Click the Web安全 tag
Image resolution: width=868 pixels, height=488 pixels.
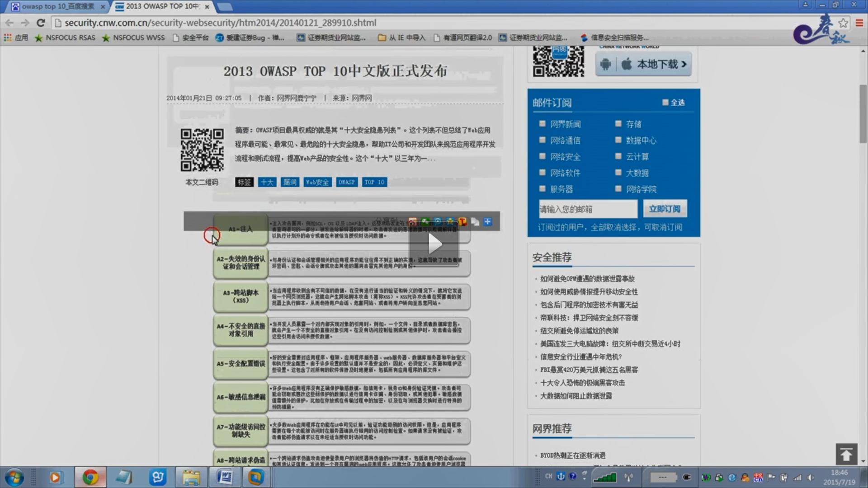317,182
